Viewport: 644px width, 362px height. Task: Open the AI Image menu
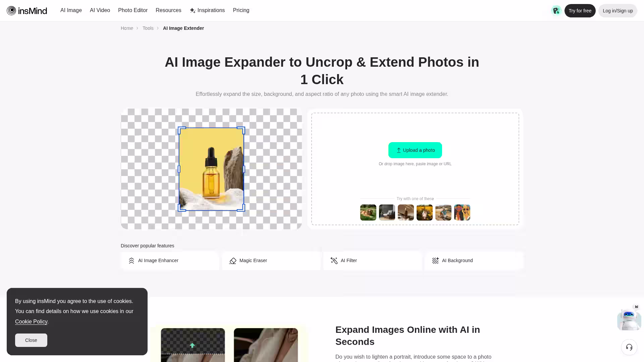71,10
